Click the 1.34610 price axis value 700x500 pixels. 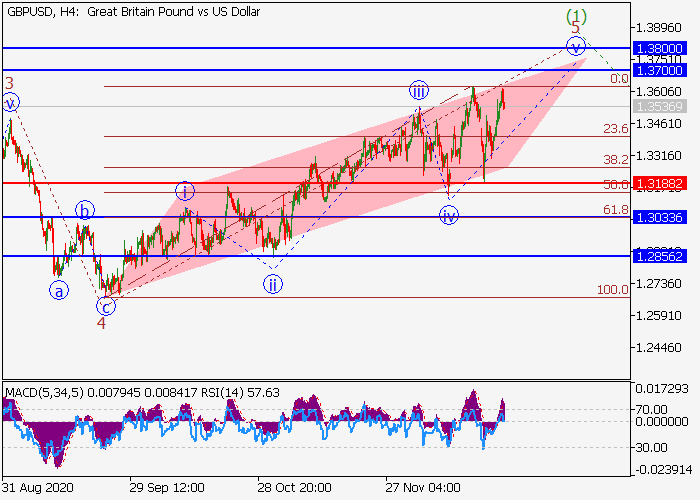[658, 124]
